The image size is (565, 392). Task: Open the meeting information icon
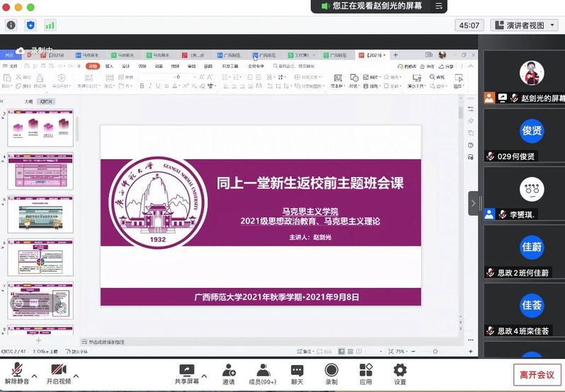pyautogui.click(x=11, y=25)
